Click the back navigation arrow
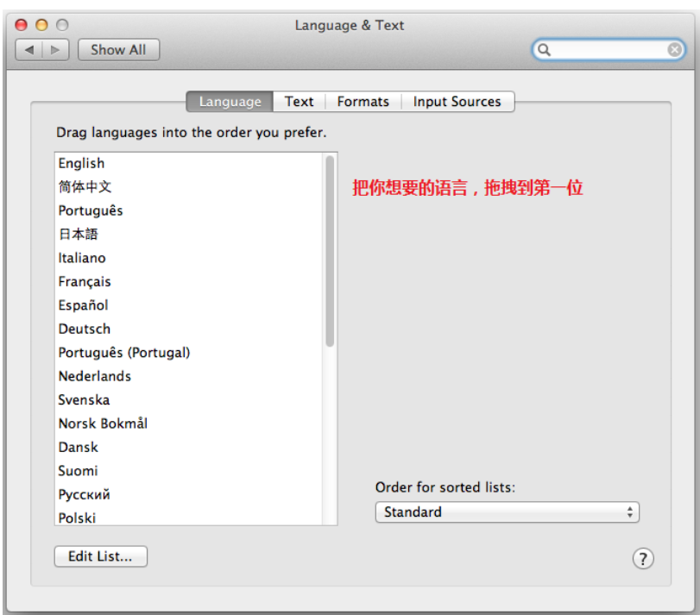The image size is (700, 615). click(29, 50)
